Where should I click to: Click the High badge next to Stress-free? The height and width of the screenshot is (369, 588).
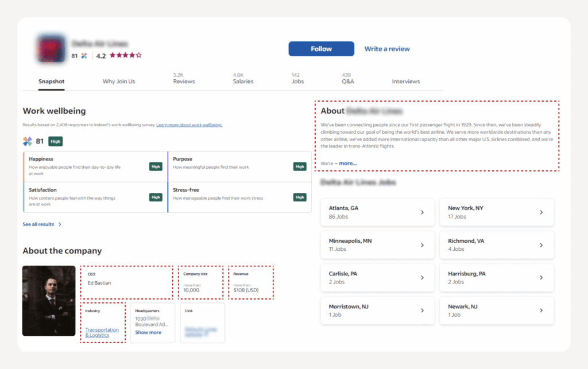[300, 197]
